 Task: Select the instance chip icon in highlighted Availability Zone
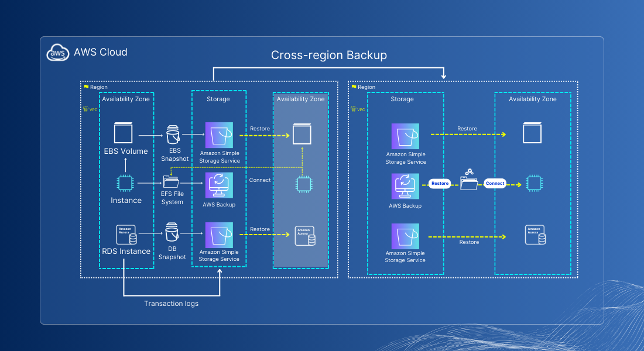[x=304, y=184]
